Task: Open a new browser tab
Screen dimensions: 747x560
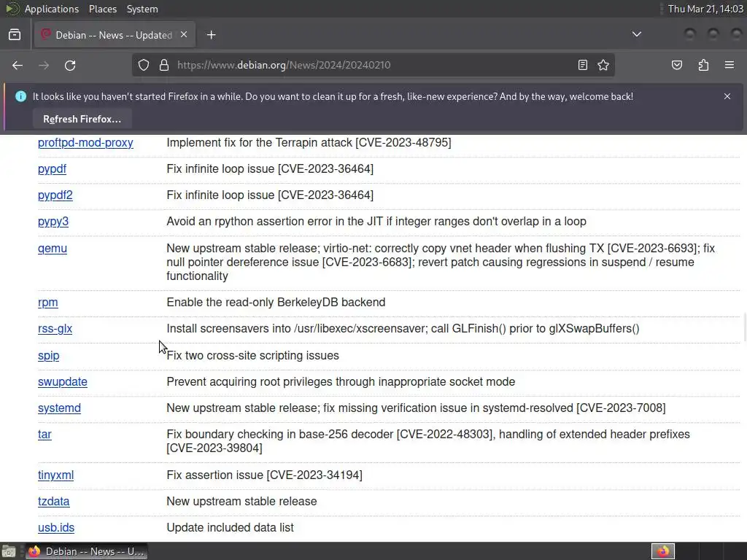Action: pyautogui.click(x=211, y=35)
